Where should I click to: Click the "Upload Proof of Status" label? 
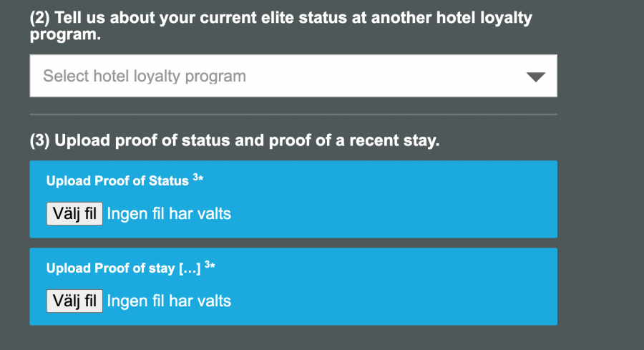pos(117,181)
